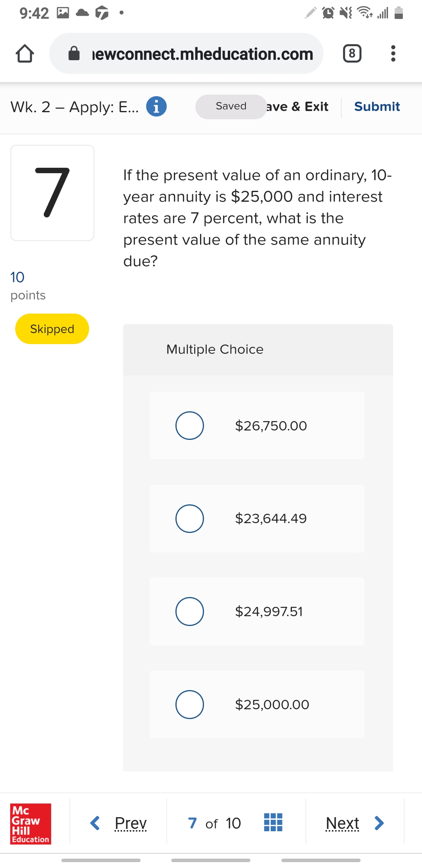Tap the yellow Skipped status badge

[x=52, y=329]
